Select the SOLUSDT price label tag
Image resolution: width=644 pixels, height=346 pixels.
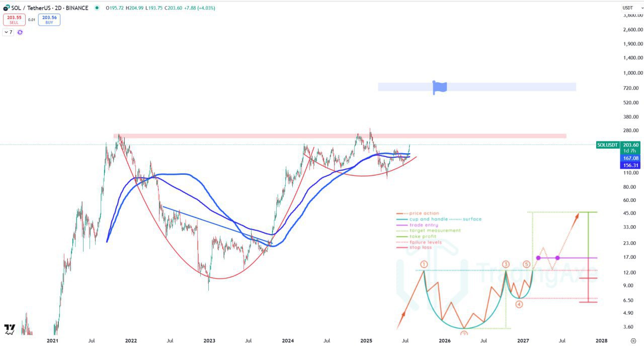click(x=607, y=145)
